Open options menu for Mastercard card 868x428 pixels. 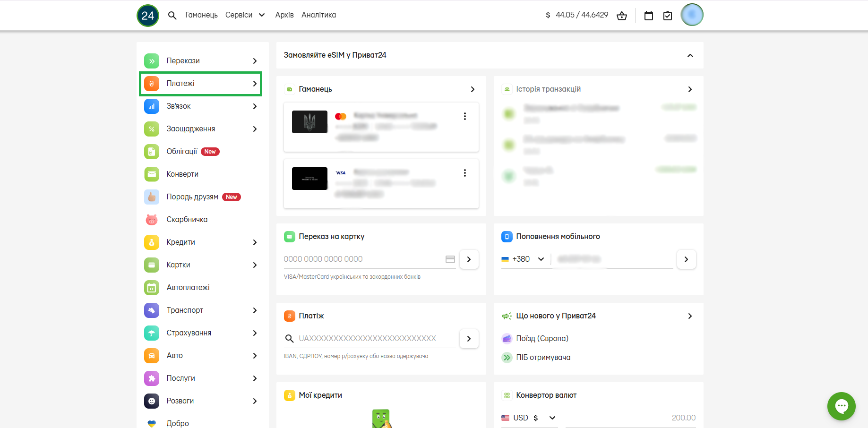(x=465, y=116)
